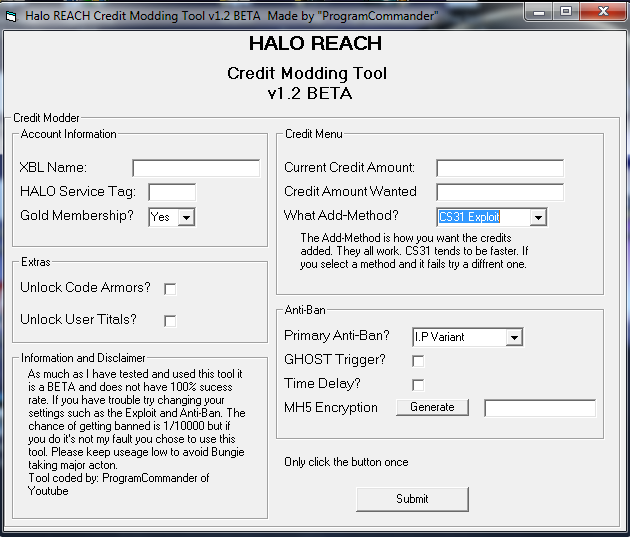Click the Generate button for MH5 Encryption
630x538 pixels.
click(x=432, y=407)
